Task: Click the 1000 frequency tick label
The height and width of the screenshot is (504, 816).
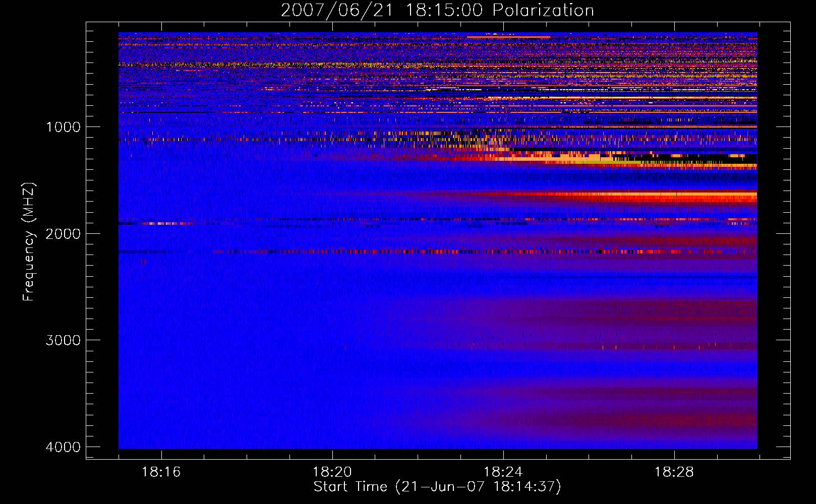Action: [63, 127]
